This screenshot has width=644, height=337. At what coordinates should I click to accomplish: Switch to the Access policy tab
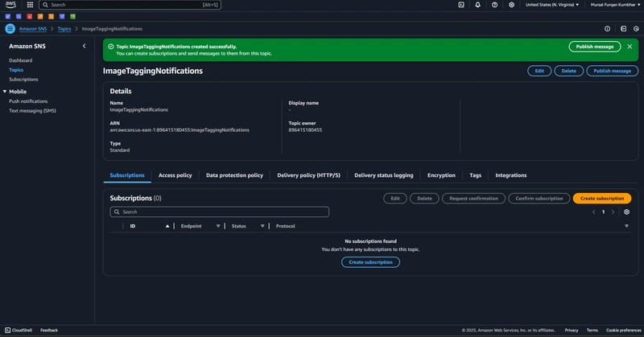pyautogui.click(x=175, y=175)
